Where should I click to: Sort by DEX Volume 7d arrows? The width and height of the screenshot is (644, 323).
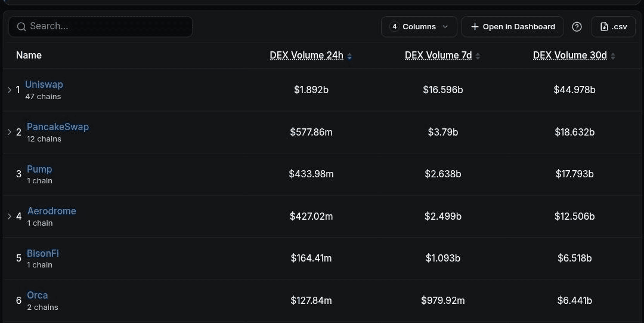pos(478,56)
